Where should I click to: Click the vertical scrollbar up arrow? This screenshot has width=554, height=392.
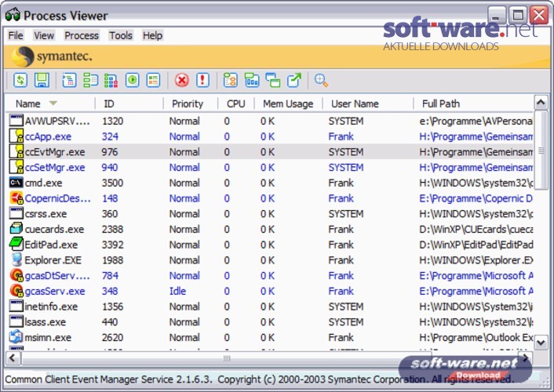click(x=541, y=103)
